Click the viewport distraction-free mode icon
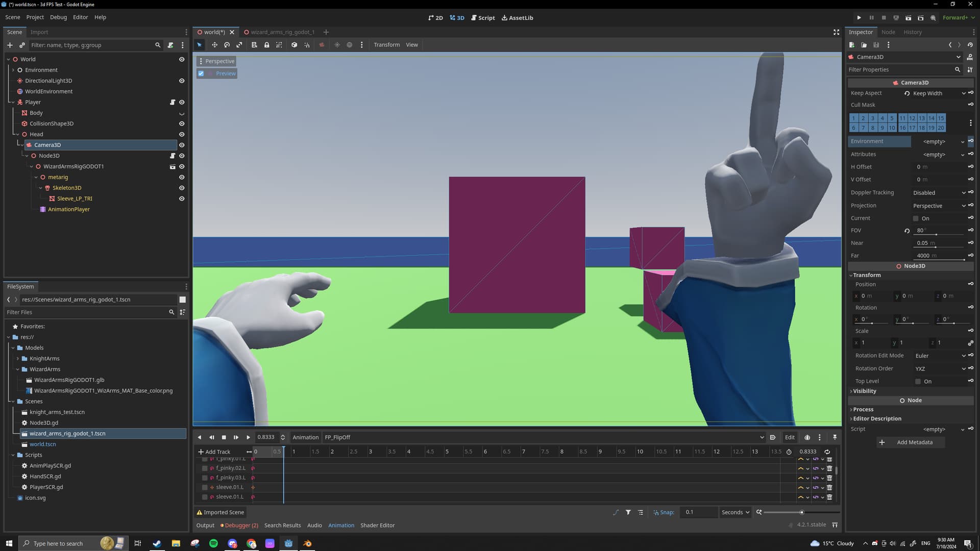The image size is (980, 551). 836,32
